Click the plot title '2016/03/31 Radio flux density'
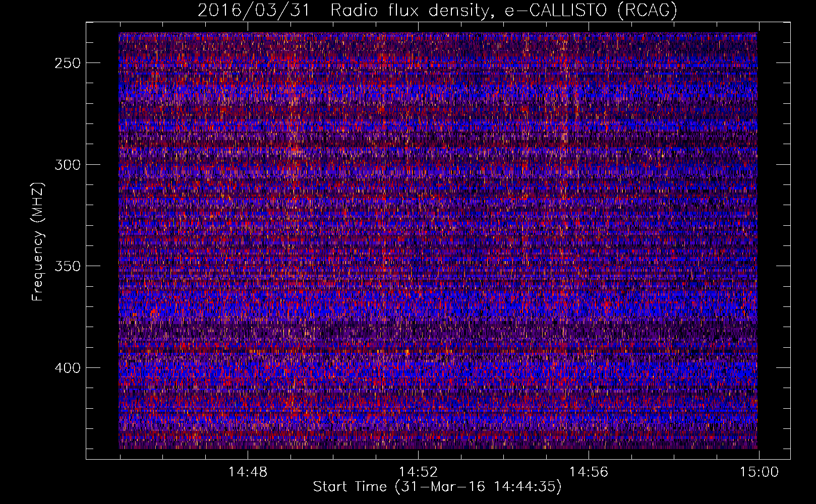Image resolution: width=816 pixels, height=504 pixels. point(437,11)
